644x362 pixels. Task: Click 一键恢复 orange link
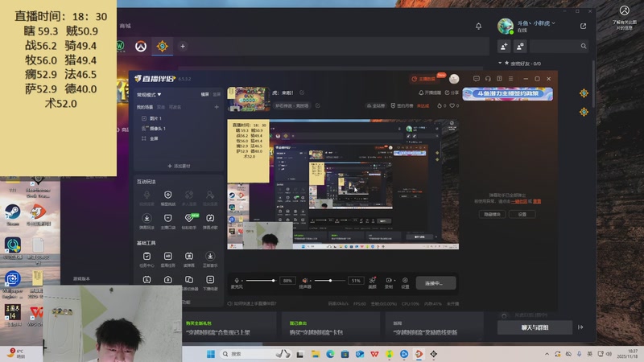[x=519, y=201]
